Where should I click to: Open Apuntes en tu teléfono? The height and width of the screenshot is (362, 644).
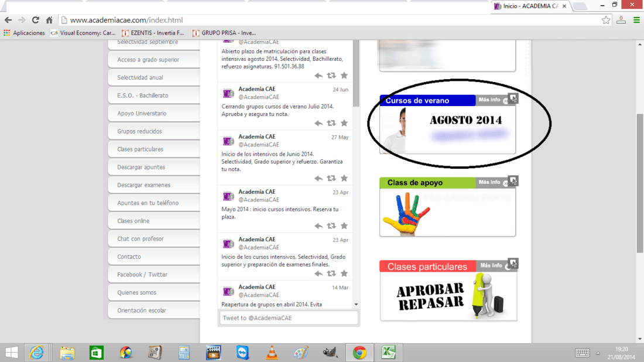point(154,203)
